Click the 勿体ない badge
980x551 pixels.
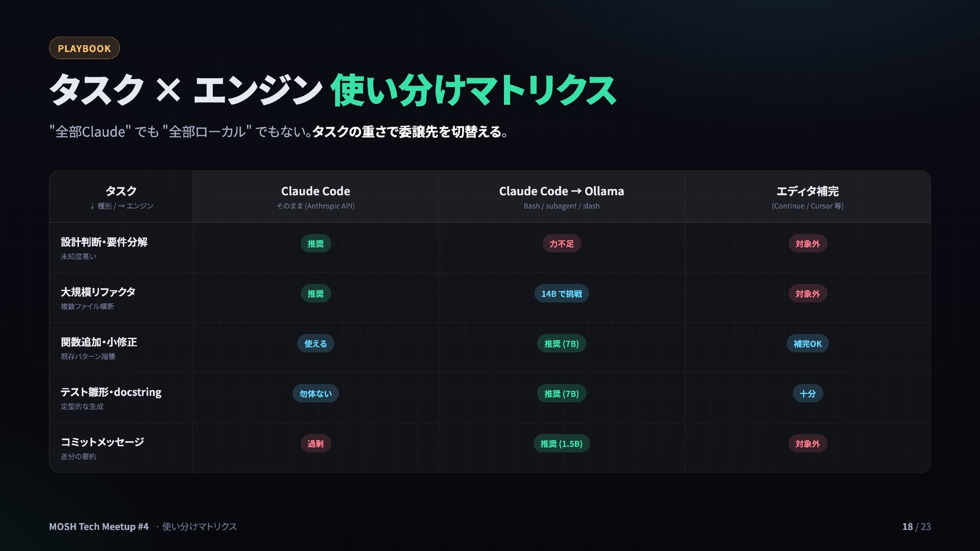pos(315,393)
